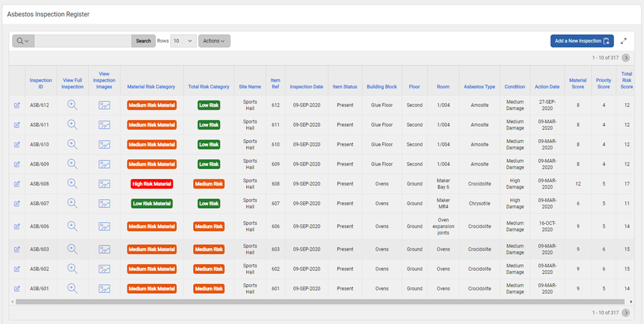Click Add a New Inspection button

pyautogui.click(x=582, y=41)
